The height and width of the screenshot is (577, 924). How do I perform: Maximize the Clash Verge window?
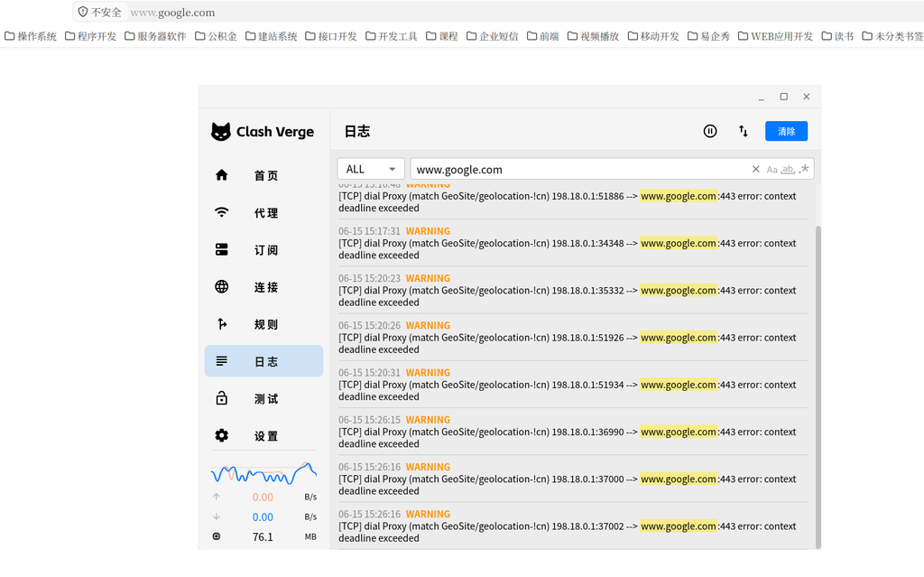784,97
